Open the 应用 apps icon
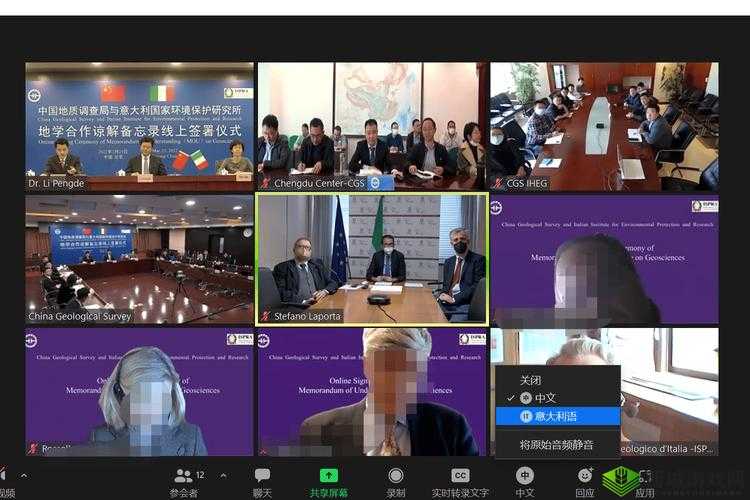 pos(645,482)
